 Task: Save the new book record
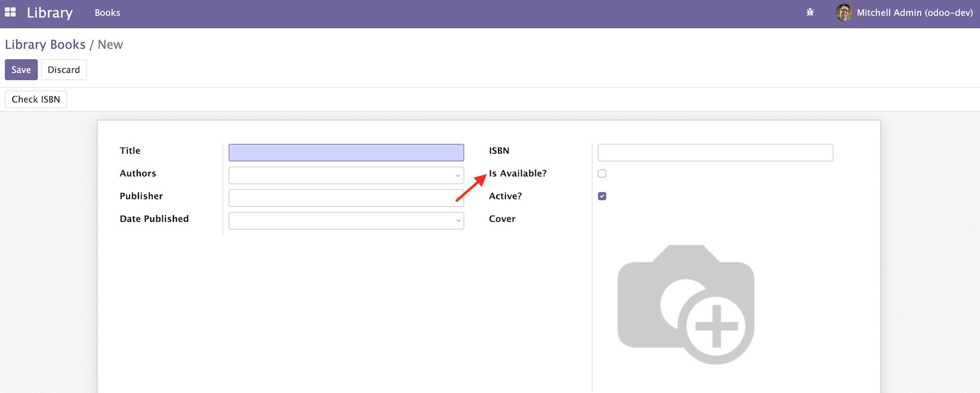pyautogui.click(x=21, y=70)
